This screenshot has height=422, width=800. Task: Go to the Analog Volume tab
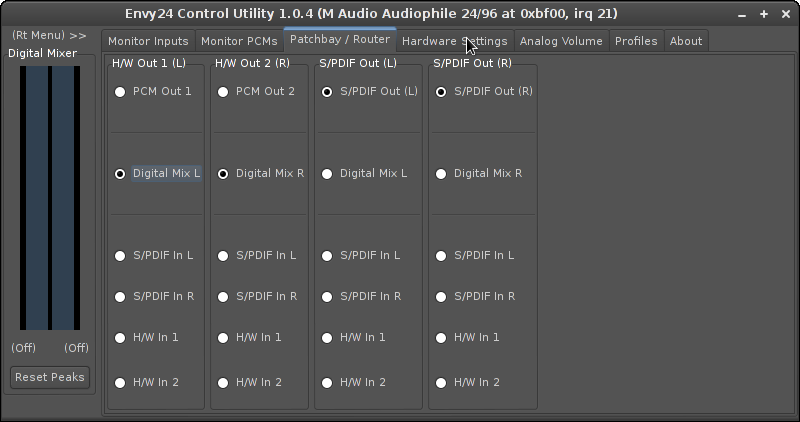pos(561,41)
